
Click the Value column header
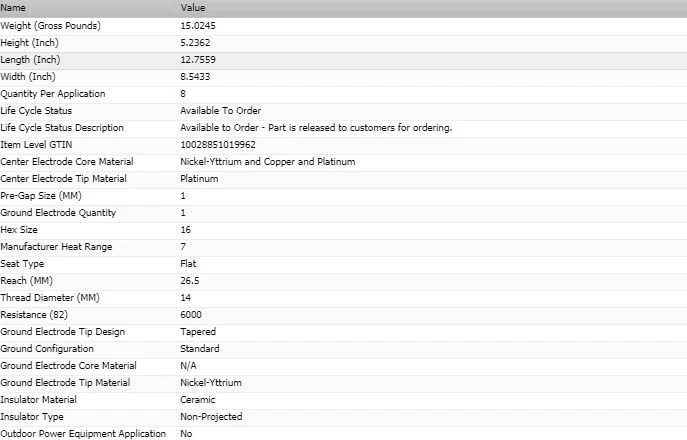click(193, 8)
